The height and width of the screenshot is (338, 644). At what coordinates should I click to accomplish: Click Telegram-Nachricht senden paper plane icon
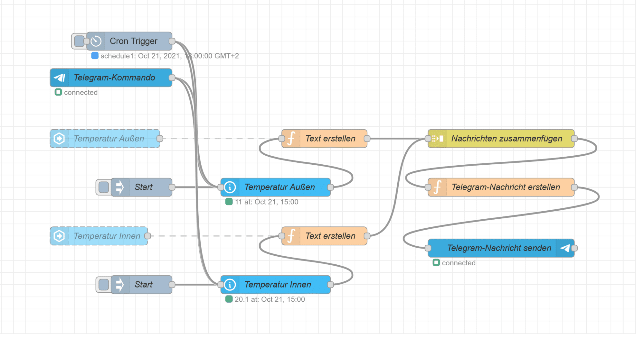pyautogui.click(x=565, y=248)
